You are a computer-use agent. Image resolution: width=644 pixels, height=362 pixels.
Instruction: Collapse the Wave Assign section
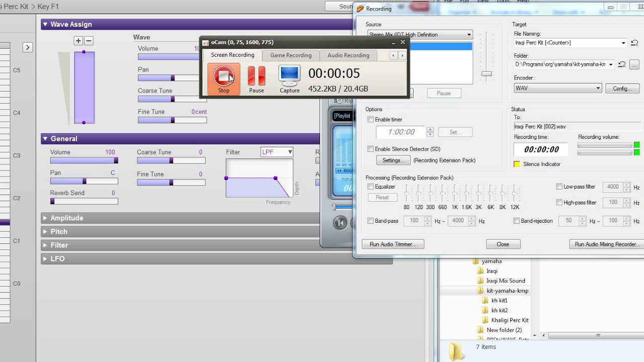[x=45, y=24]
